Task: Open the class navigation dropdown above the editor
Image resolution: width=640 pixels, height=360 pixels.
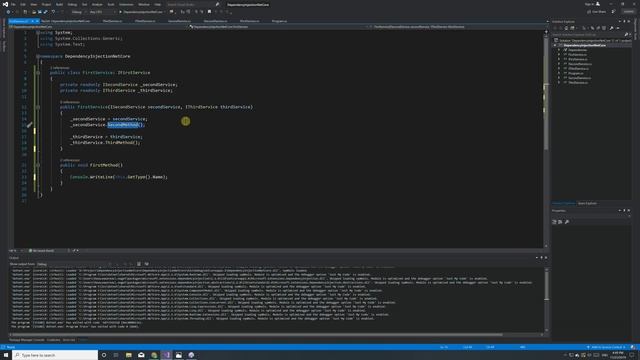Action: (279, 27)
